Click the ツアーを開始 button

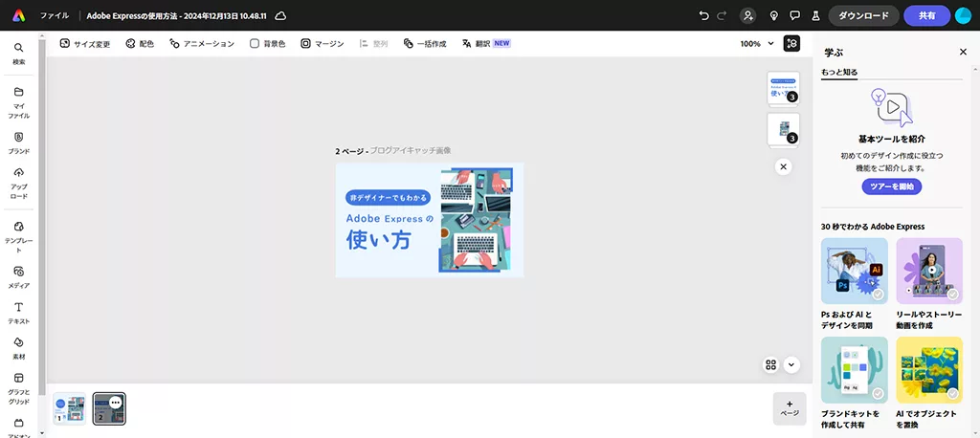892,186
